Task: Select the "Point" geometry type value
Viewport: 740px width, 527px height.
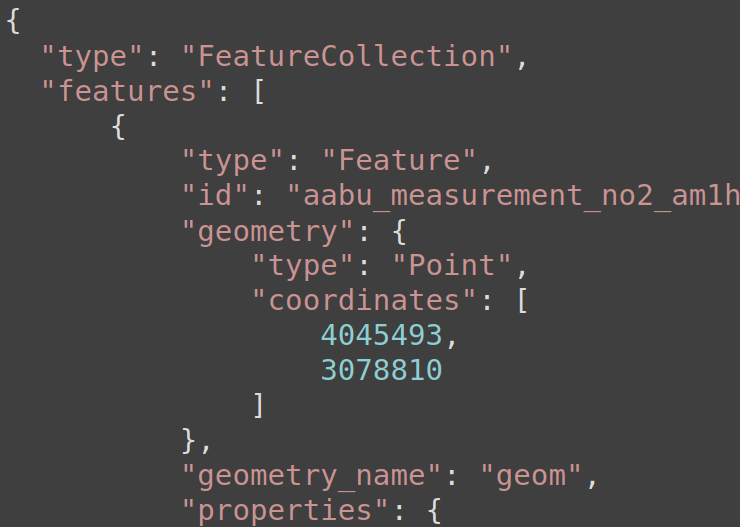Action: (x=453, y=265)
